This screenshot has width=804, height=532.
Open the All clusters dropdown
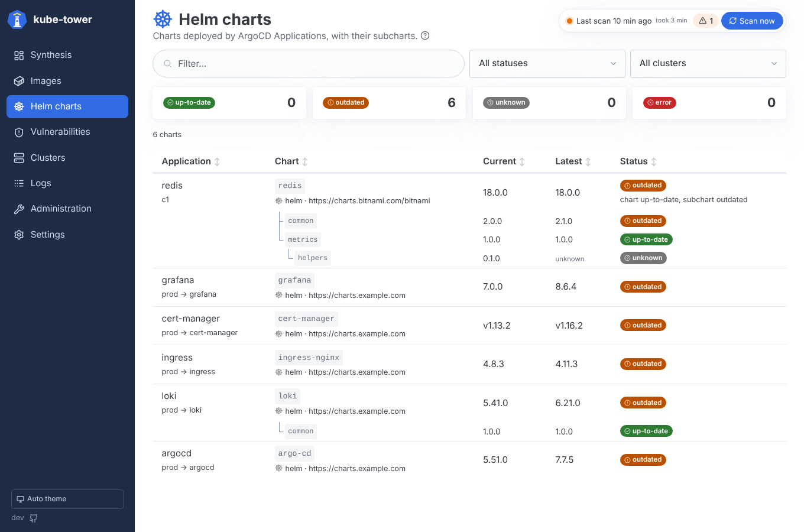click(x=708, y=64)
